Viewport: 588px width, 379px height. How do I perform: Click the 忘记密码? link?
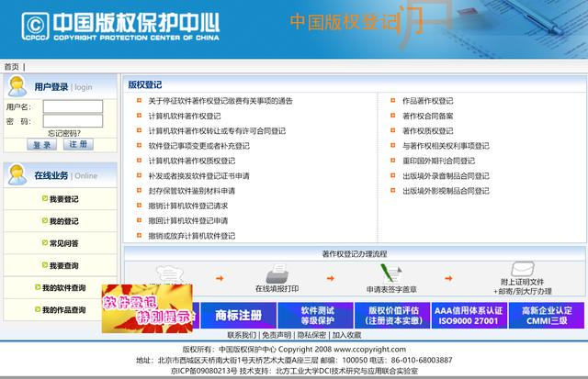click(64, 133)
